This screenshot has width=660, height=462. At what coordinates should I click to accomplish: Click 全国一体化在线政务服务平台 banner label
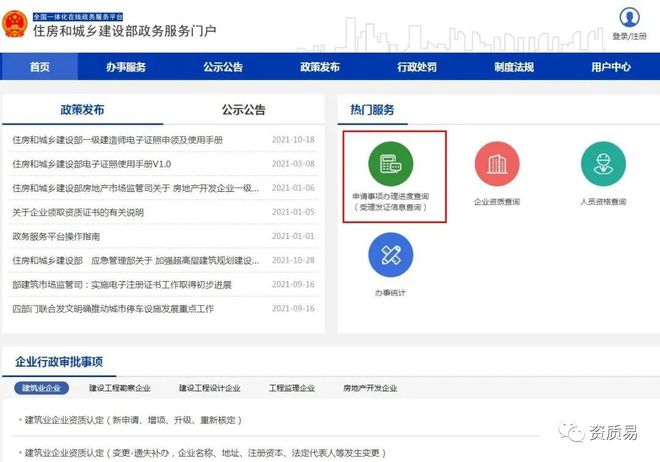(78, 17)
